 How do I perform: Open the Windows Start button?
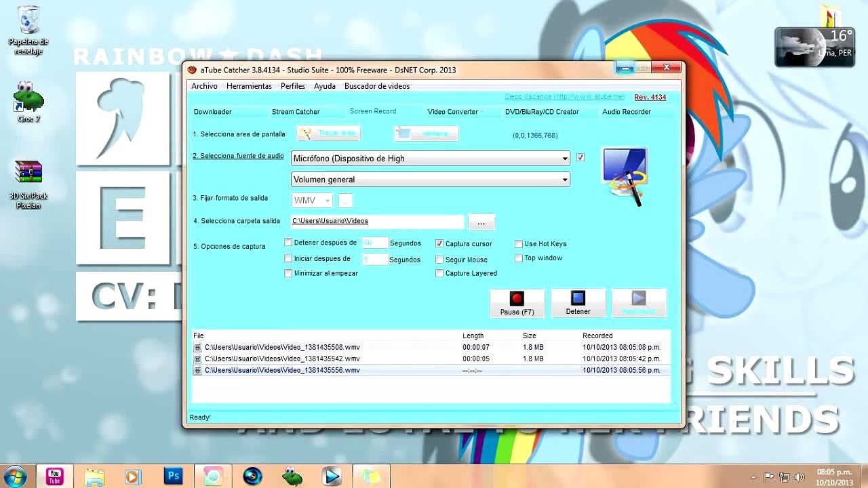[x=15, y=476]
